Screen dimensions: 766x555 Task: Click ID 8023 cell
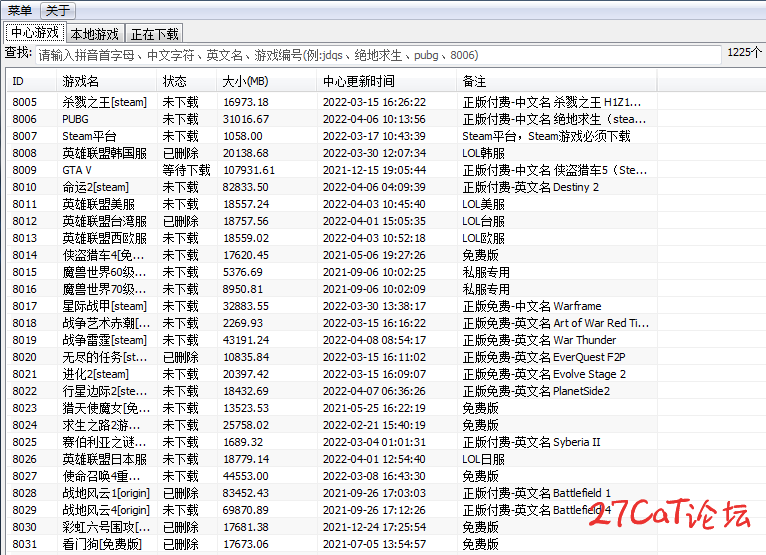[24, 408]
